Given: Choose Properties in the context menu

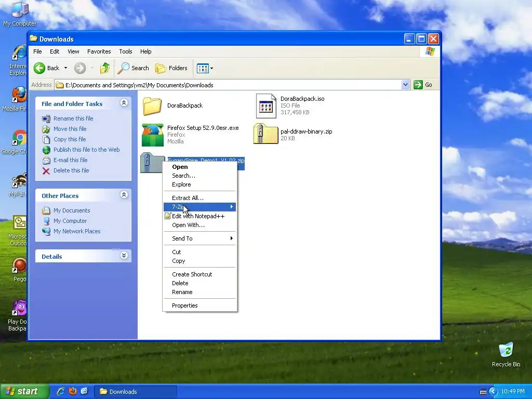Looking at the screenshot, I should coord(199,305).
